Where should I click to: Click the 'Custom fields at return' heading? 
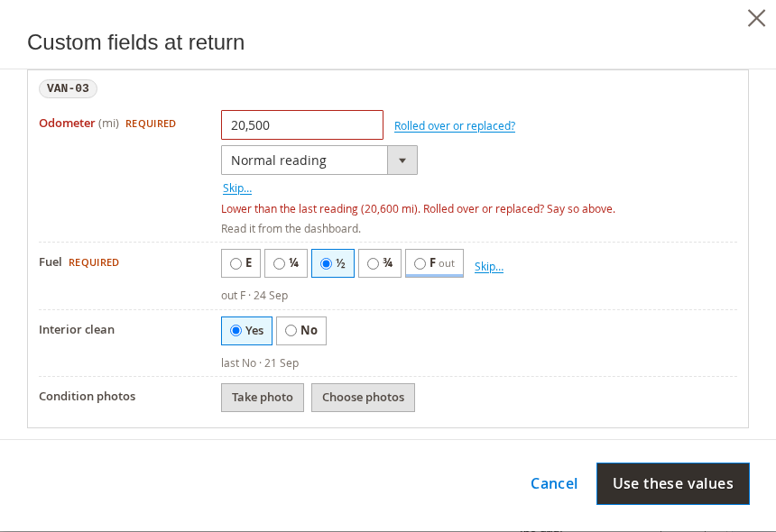136,42
